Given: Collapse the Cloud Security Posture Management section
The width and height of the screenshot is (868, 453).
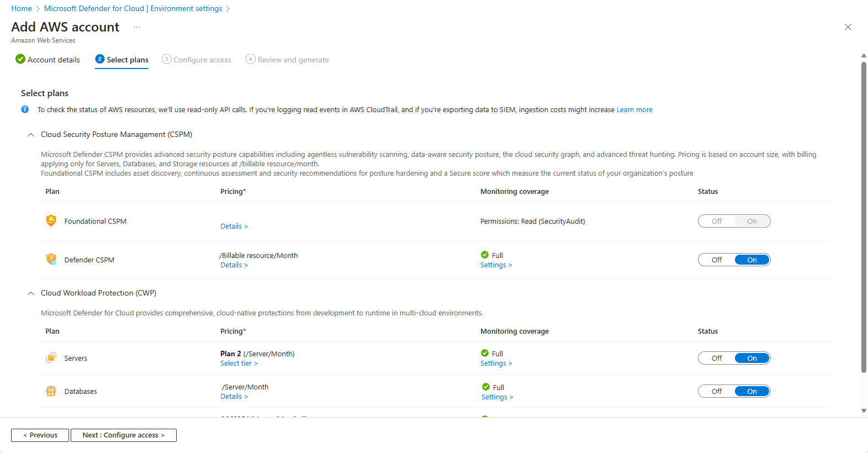Looking at the screenshot, I should 31,135.
